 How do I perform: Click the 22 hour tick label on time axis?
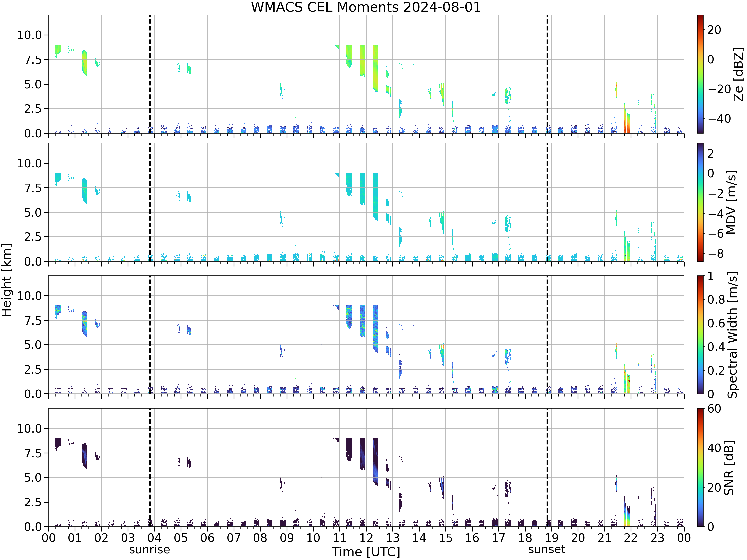[631, 538]
